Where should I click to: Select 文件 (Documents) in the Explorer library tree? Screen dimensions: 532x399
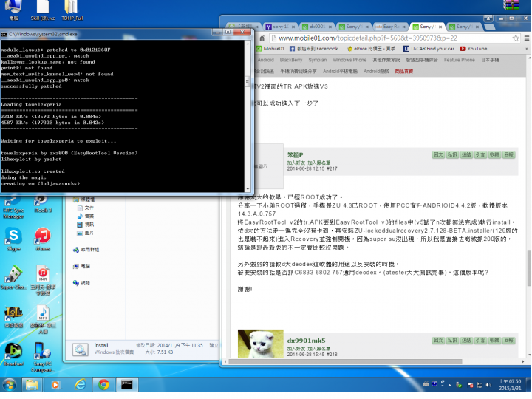coord(86,208)
